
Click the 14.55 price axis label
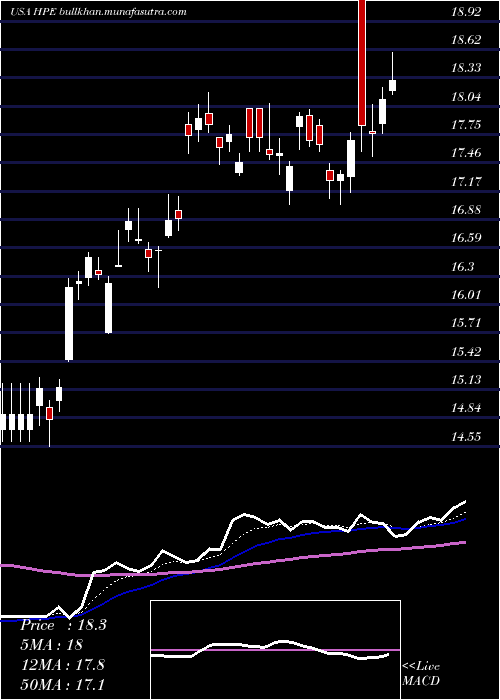466,436
